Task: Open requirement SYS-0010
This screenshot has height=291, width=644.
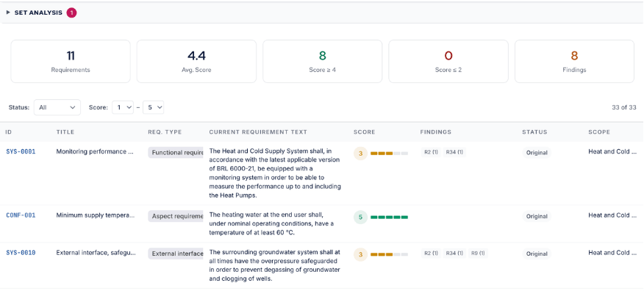Action: click(21, 253)
